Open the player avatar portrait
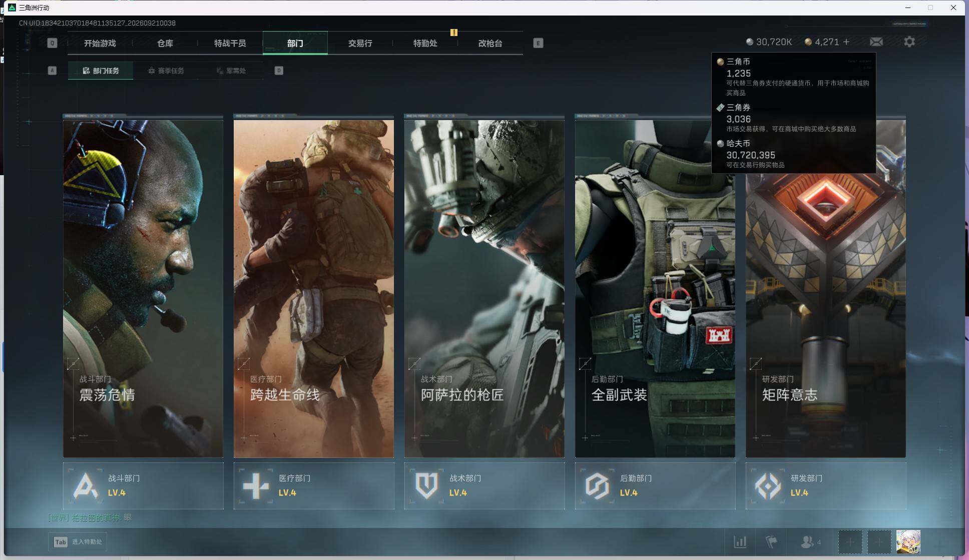Screen dimensions: 969x560 point(908,542)
